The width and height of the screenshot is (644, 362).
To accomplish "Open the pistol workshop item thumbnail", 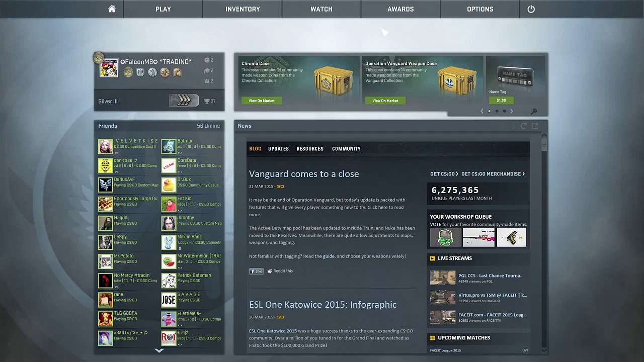I will tap(512, 238).
